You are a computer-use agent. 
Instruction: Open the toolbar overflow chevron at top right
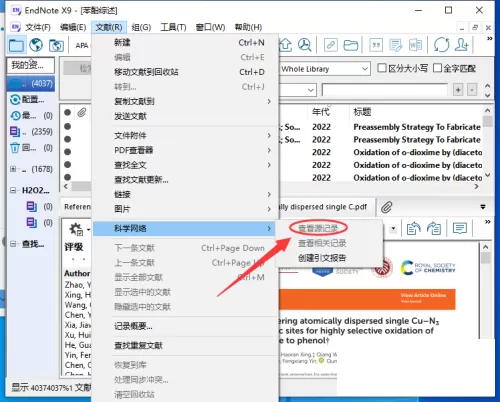pyautogui.click(x=490, y=39)
